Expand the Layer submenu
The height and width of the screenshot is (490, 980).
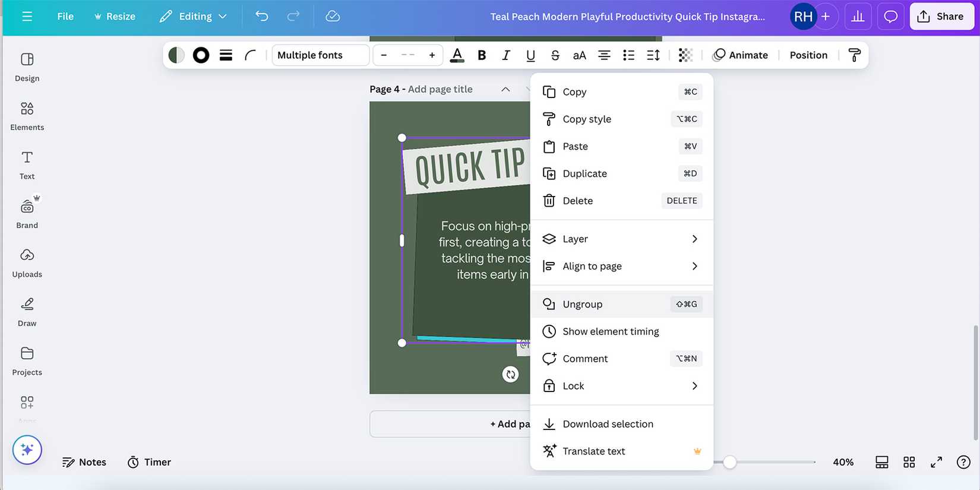(621, 239)
